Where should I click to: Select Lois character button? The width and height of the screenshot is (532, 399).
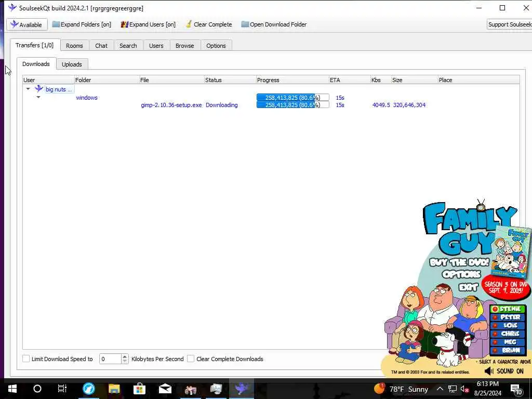pos(508,325)
